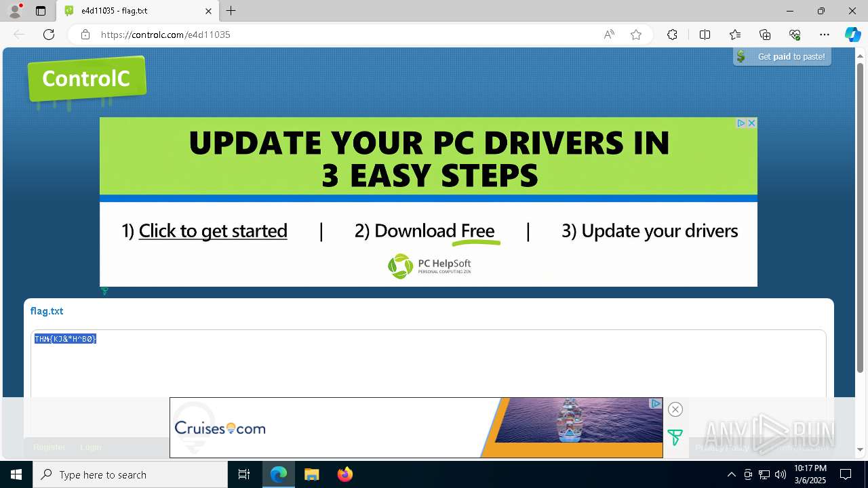Click the Read aloud icon

(609, 35)
